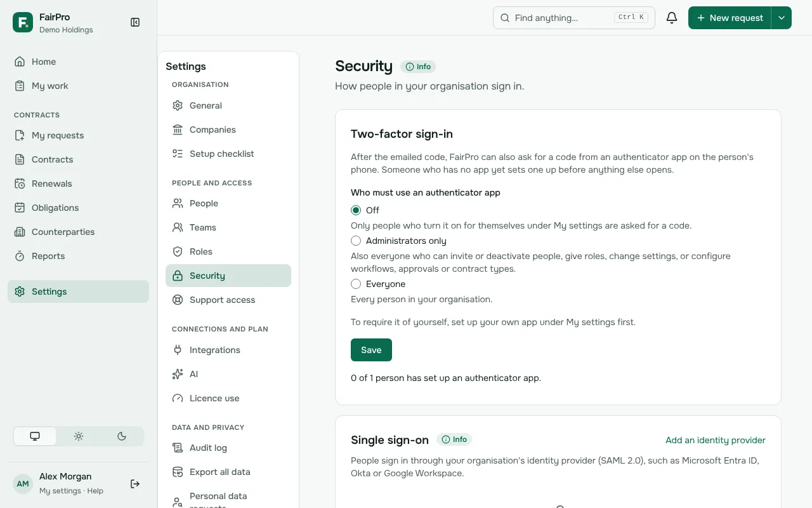
Task: Click the Integrations plug icon
Action: 178,350
